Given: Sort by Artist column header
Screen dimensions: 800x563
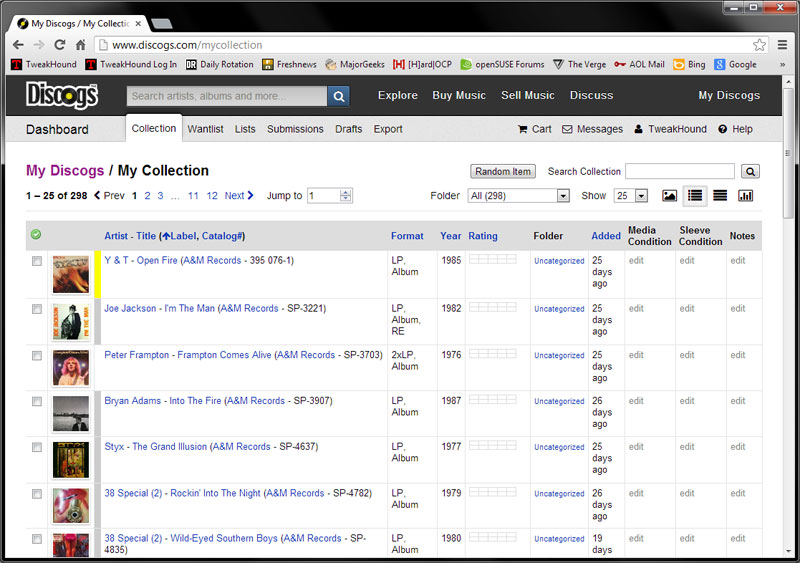Looking at the screenshot, I should click(116, 236).
